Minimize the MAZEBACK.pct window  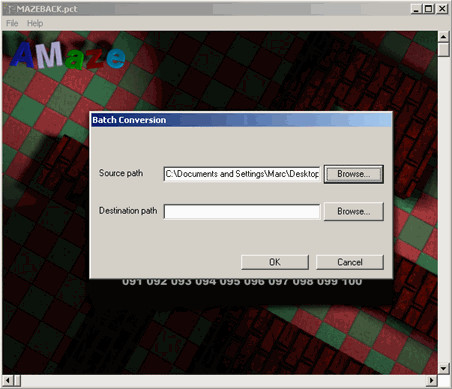click(x=416, y=9)
